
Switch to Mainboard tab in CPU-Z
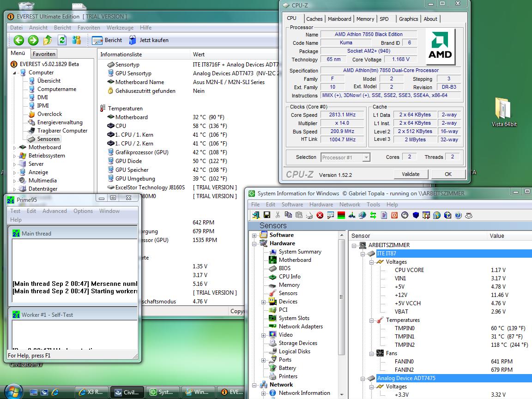[339, 19]
